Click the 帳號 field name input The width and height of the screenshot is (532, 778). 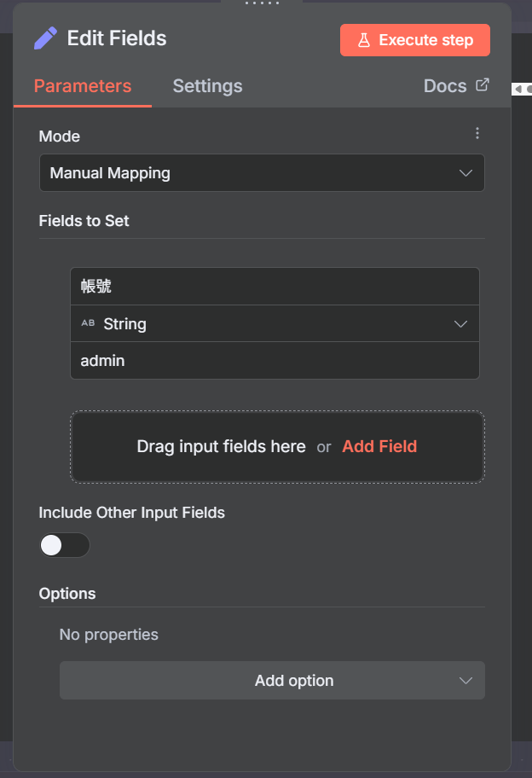click(x=274, y=287)
